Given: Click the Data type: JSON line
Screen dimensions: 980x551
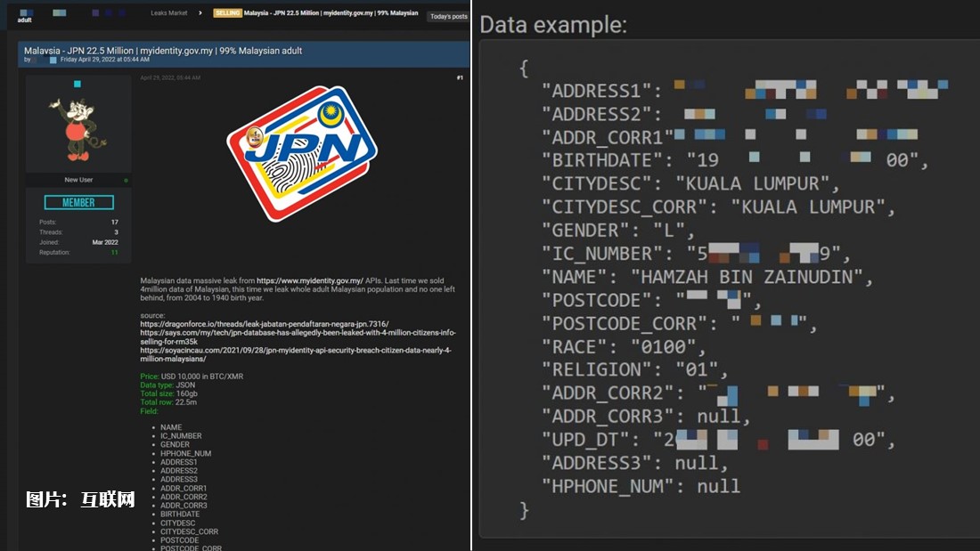Looking at the screenshot, I should (x=167, y=385).
